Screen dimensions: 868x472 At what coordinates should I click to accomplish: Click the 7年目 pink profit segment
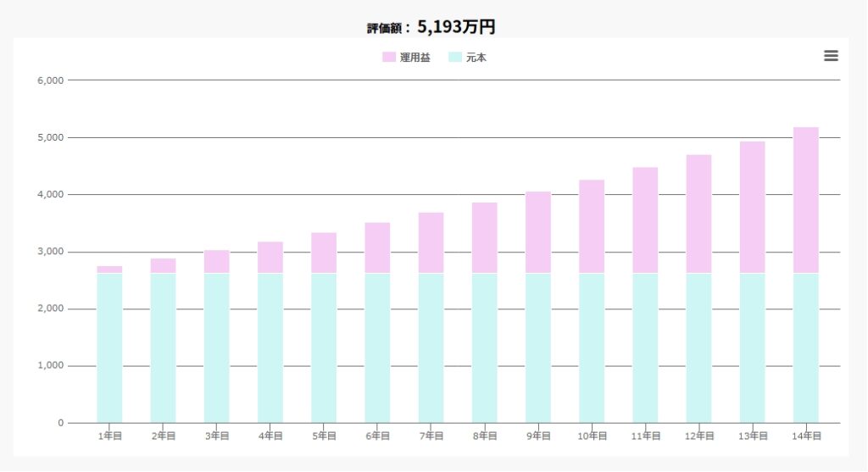pyautogui.click(x=431, y=242)
